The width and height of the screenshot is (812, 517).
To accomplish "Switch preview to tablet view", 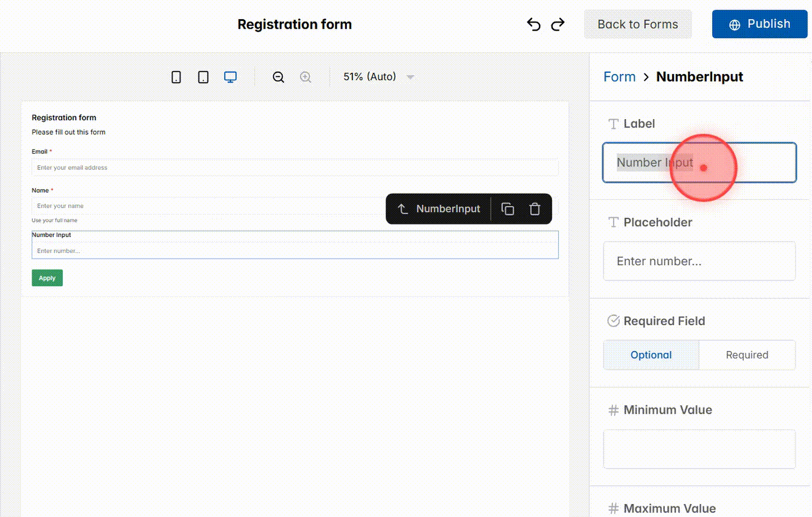I will 203,76.
